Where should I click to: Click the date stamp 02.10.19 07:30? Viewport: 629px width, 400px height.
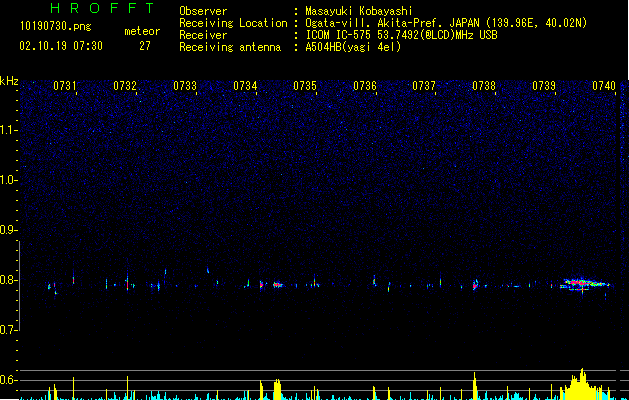pos(61,46)
